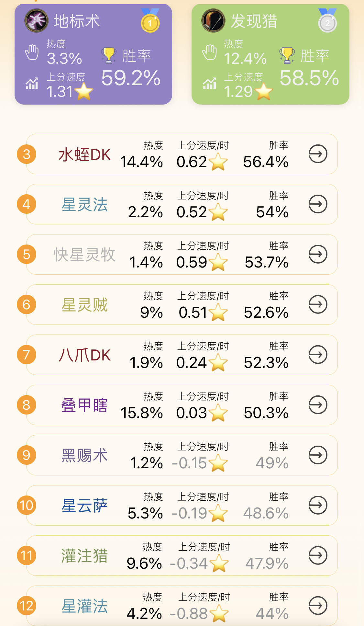Tap arrow icon on 星云萨 row
The image size is (364, 626).
(318, 505)
